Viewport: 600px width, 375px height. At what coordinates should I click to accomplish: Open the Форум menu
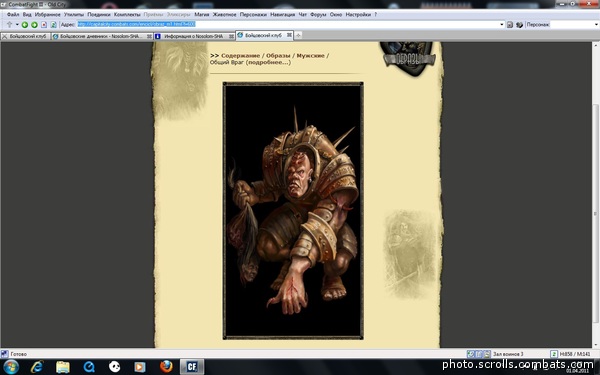point(318,15)
